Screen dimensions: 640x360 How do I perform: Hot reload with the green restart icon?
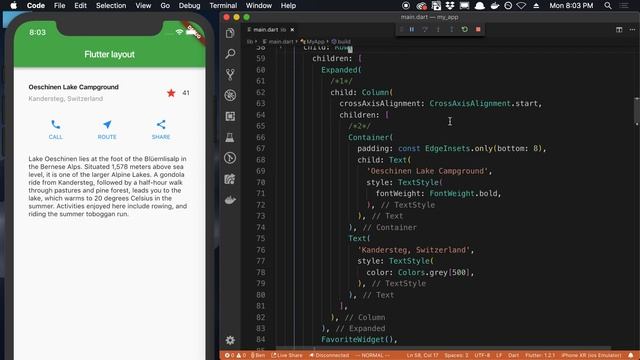pos(464,29)
